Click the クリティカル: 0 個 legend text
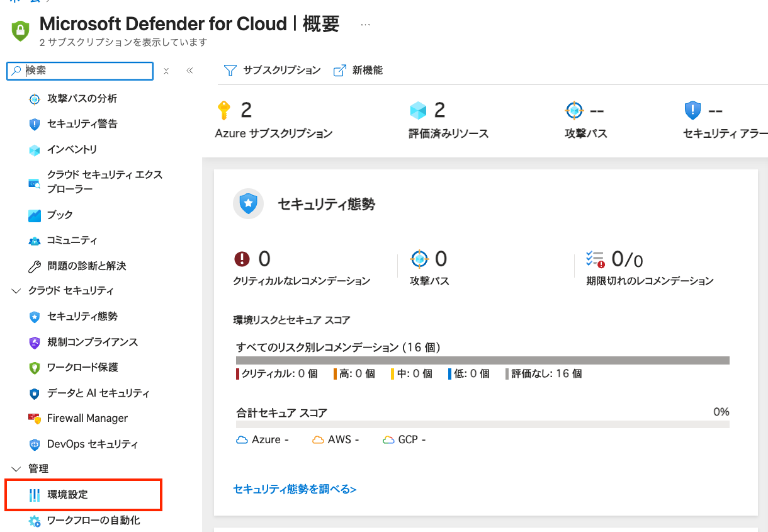 coord(280,374)
